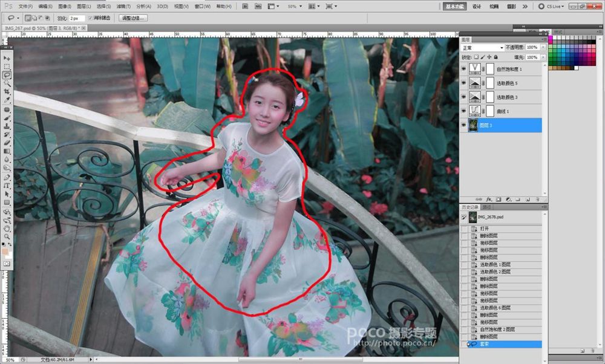Hide the 选取颜色 3 layer
Image resolution: width=605 pixels, height=364 pixels.
click(x=464, y=97)
